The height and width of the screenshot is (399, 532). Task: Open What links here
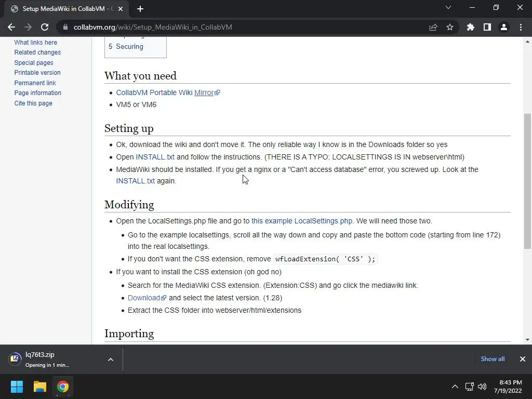pos(36,43)
